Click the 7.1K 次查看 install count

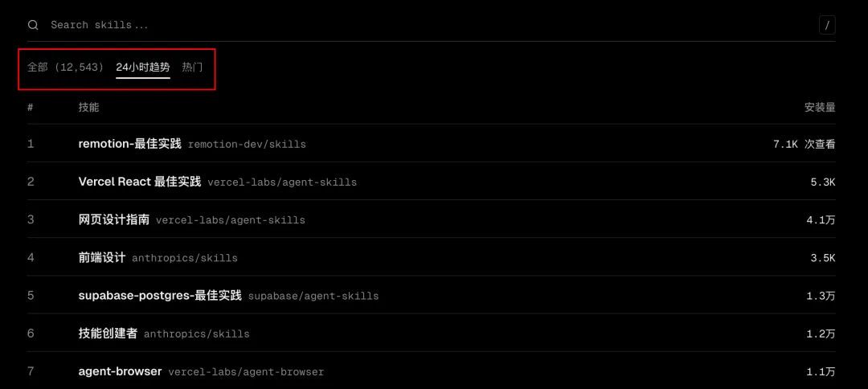click(804, 144)
